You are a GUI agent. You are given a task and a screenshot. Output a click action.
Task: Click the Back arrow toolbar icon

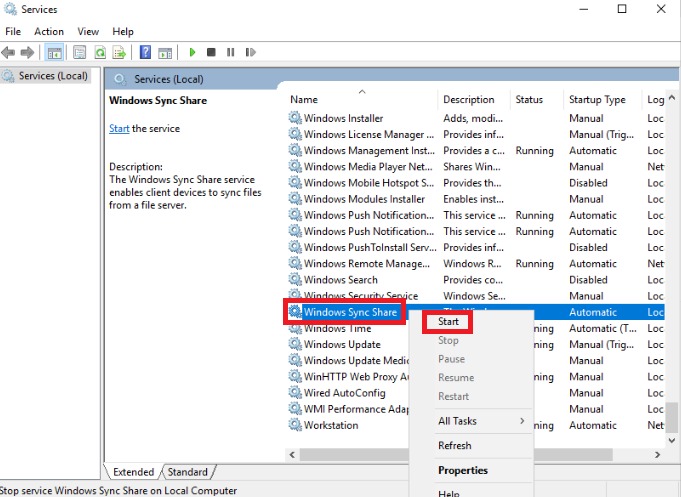click(8, 53)
